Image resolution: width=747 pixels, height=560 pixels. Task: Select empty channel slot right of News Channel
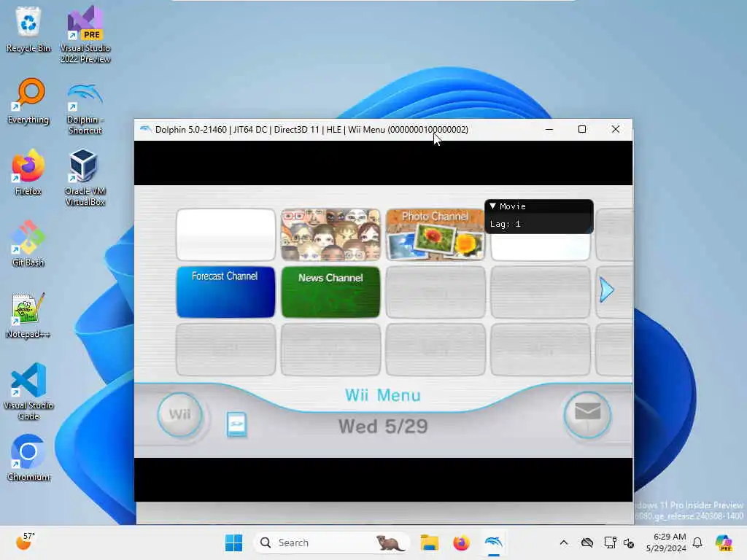pos(436,292)
